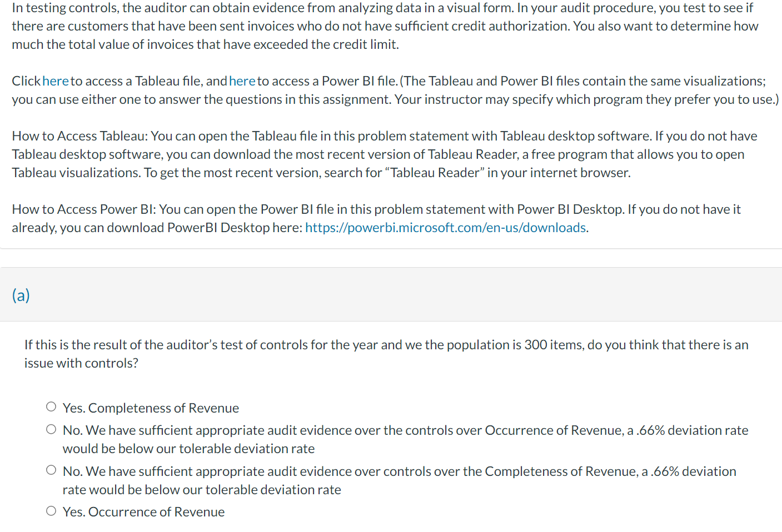Open the Tableau file via its here link
Screen dimensions: 782x532
(x=55, y=81)
